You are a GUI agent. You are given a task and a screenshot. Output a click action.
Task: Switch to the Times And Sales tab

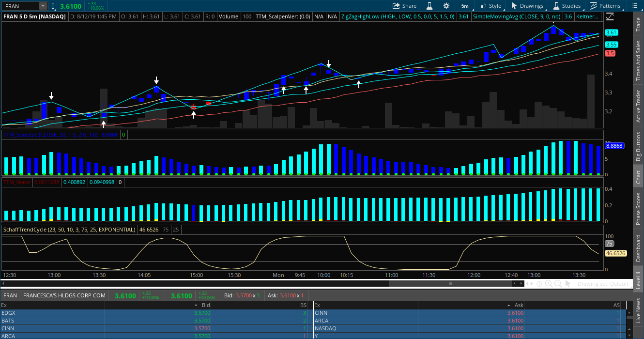click(x=638, y=61)
